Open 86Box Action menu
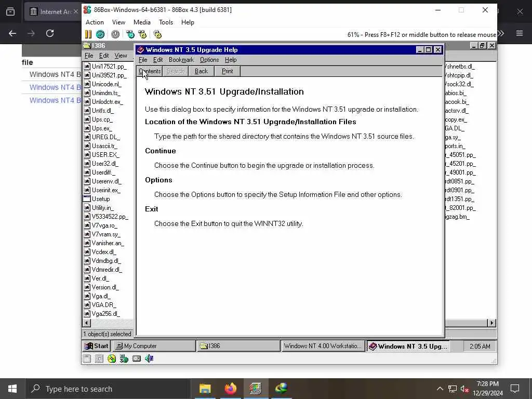Viewport: 532px width, 399px height. 95,22
